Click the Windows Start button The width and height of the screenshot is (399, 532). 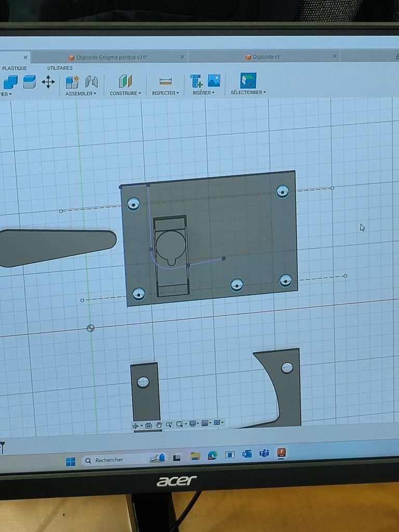pos(71,461)
